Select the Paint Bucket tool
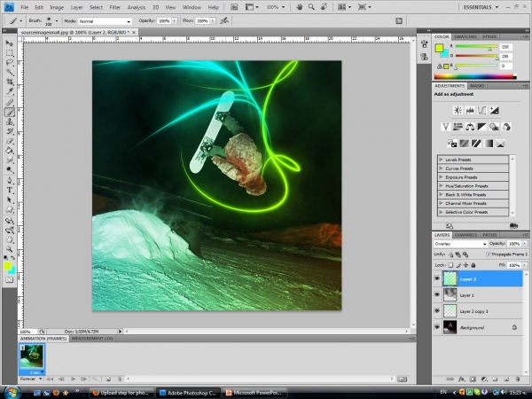532x399 pixels. tap(9, 151)
